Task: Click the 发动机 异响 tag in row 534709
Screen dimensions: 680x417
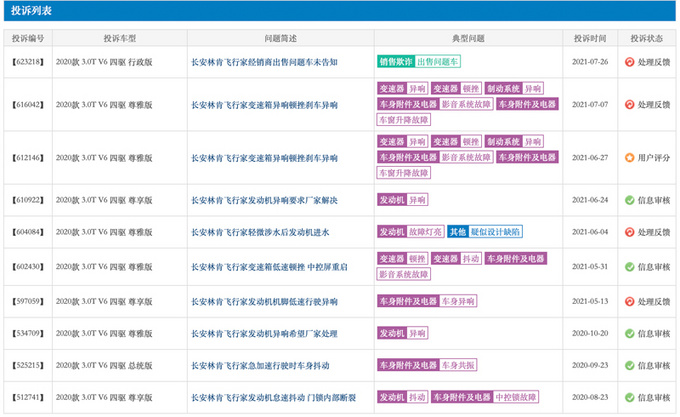Action: 402,333
